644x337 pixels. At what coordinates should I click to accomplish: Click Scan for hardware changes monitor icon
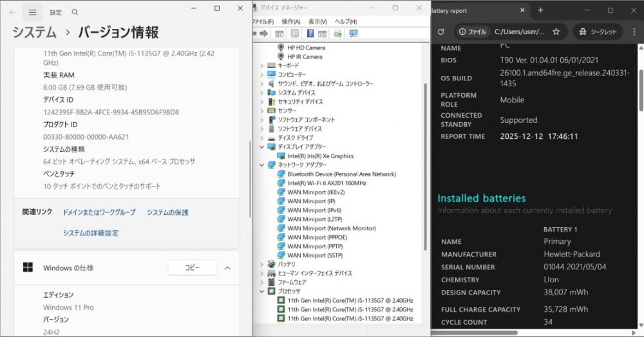[x=353, y=33]
